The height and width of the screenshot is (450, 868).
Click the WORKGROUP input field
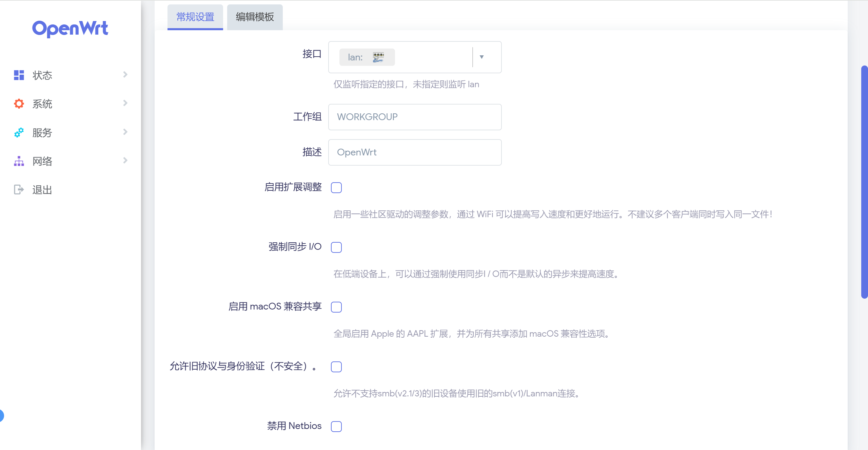click(415, 117)
